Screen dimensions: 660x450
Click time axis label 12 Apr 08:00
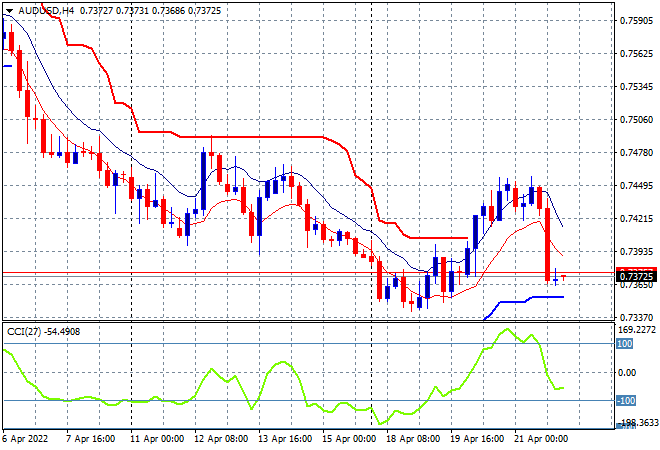(221, 439)
